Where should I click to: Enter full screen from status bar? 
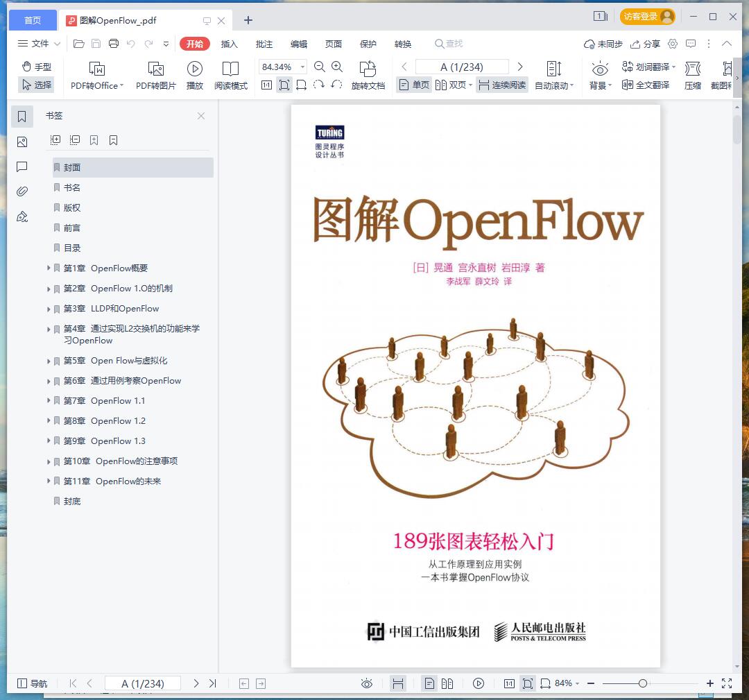coord(727,683)
